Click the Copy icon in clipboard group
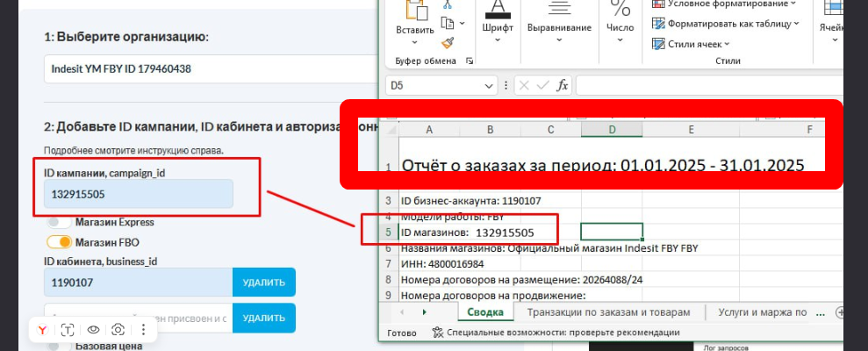 pos(448,24)
